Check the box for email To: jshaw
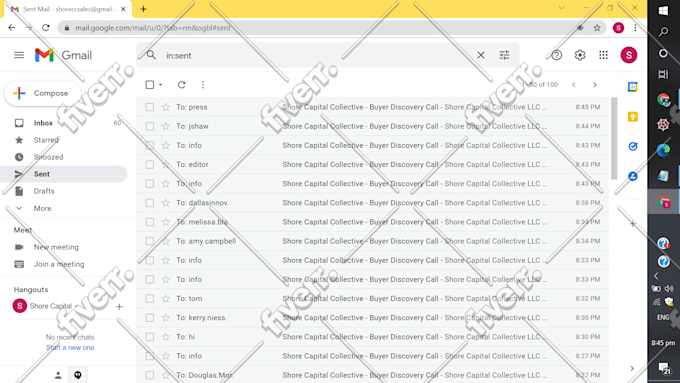 tap(150, 126)
